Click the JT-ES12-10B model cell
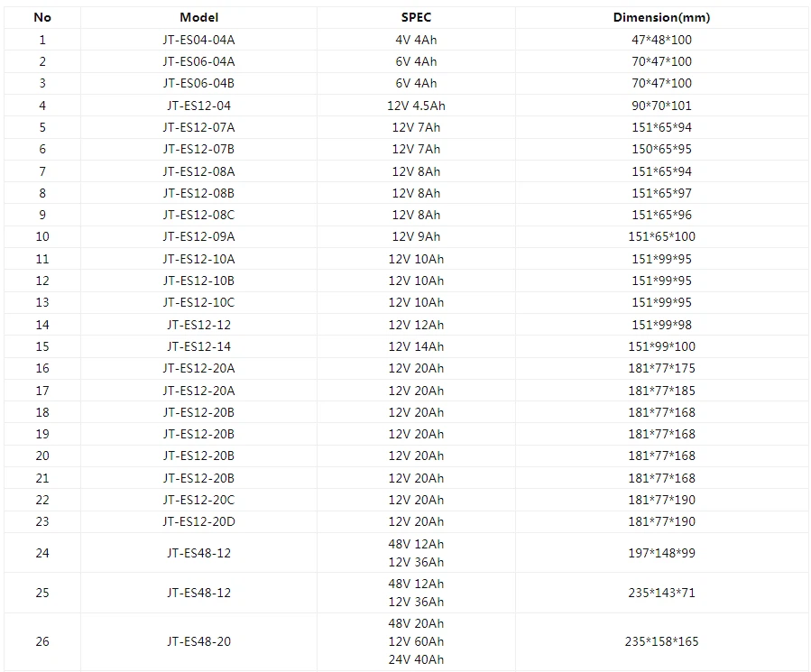Image resolution: width=811 pixels, height=672 pixels. pyautogui.click(x=198, y=281)
